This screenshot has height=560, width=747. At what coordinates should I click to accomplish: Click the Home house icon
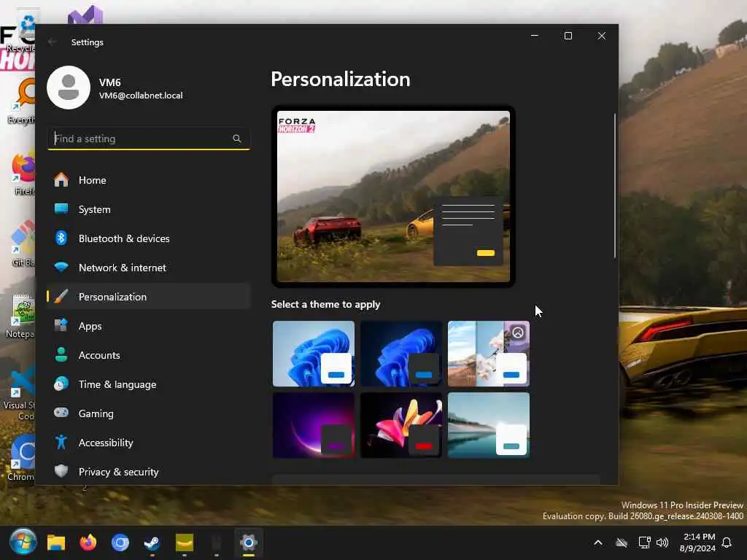pos(61,179)
